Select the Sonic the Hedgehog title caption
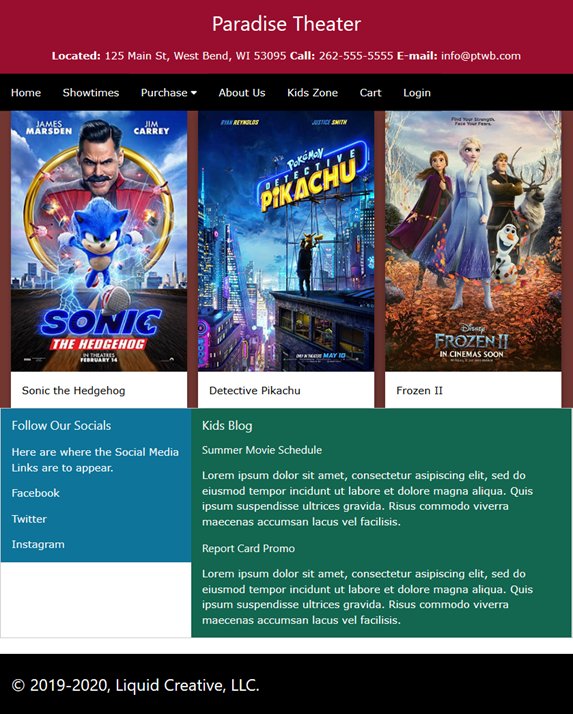Screen dimensions: 573x714 (x=73, y=391)
